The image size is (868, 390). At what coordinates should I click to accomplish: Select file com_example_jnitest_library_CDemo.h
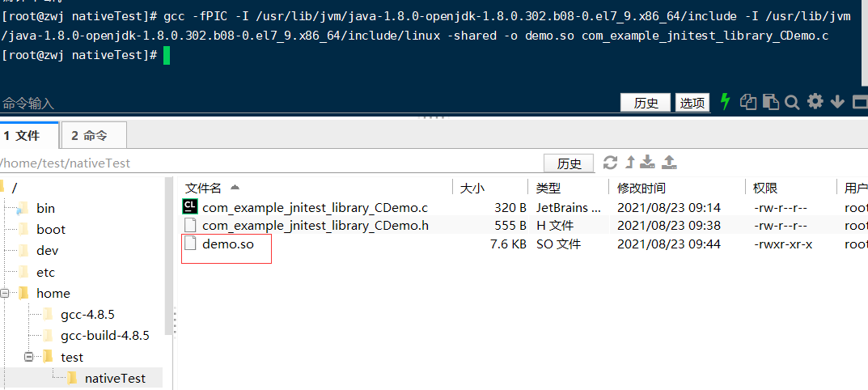pyautogui.click(x=315, y=226)
